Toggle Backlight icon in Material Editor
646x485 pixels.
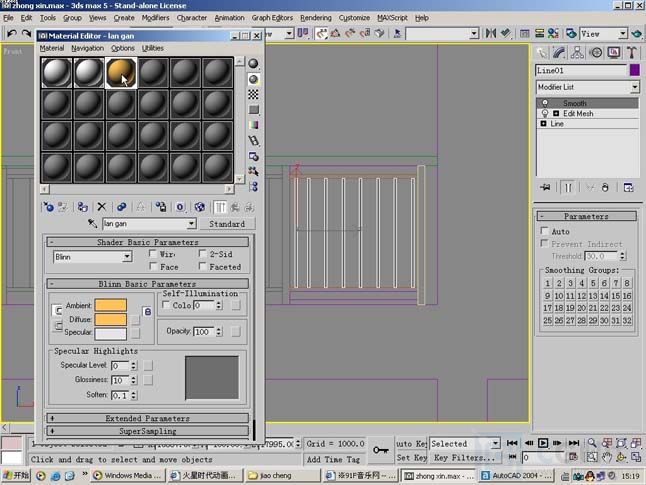[x=253, y=79]
